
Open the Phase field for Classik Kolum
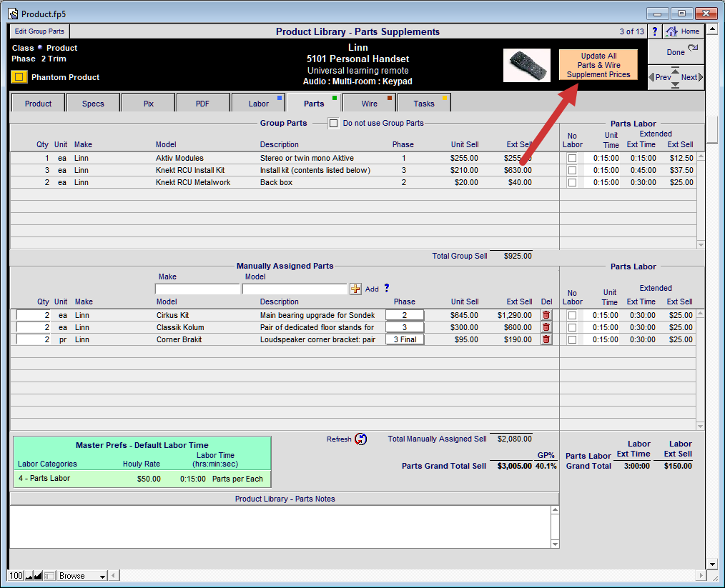click(405, 327)
